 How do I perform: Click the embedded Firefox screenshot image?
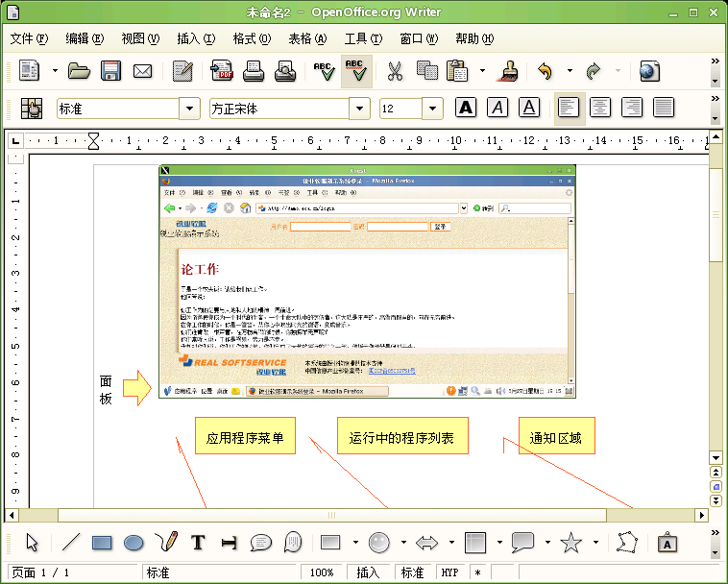click(x=367, y=280)
